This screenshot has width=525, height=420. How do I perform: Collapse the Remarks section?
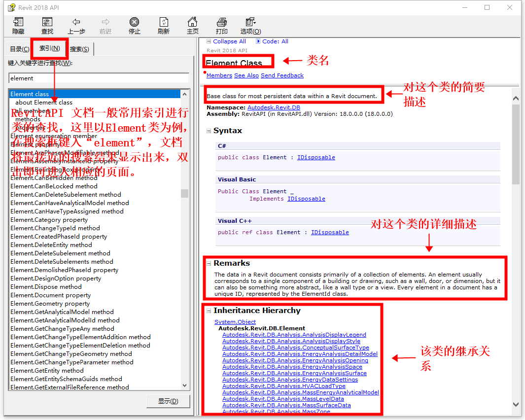pos(209,264)
